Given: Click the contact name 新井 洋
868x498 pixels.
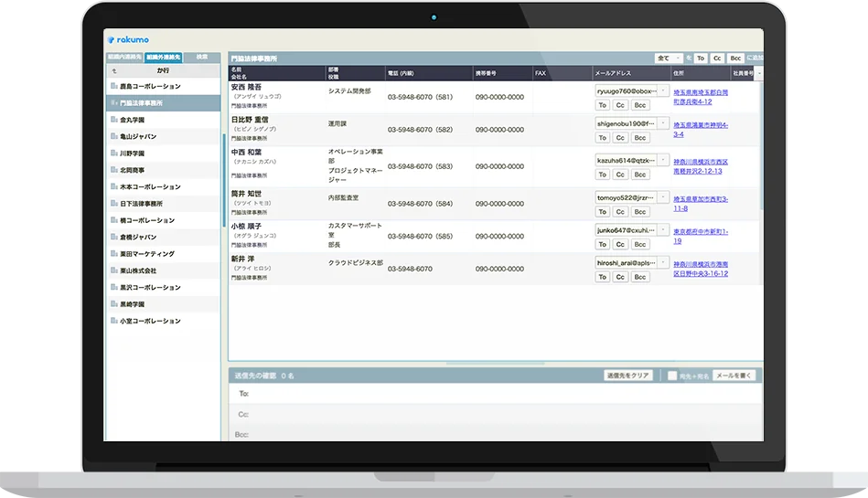Looking at the screenshot, I should [242, 259].
